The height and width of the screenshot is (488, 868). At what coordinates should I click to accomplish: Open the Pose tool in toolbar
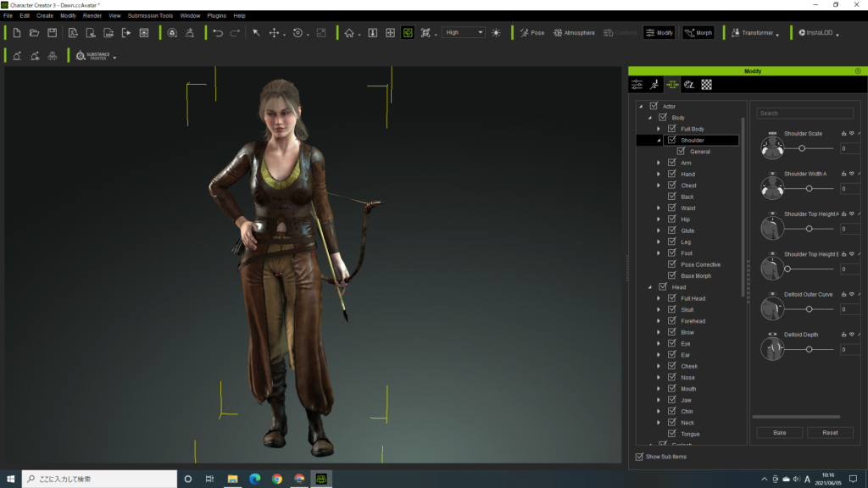531,33
